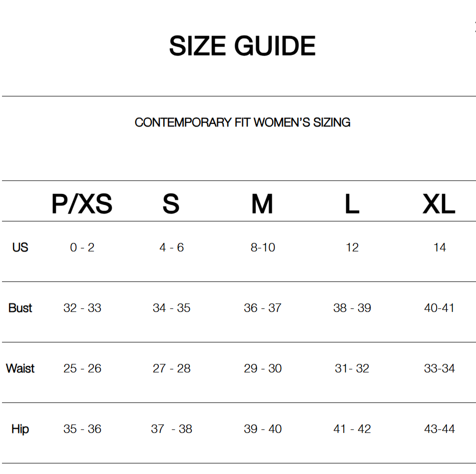Viewport: 476px width, 474px height.
Task: Click the Hip row label
Action: (20, 429)
